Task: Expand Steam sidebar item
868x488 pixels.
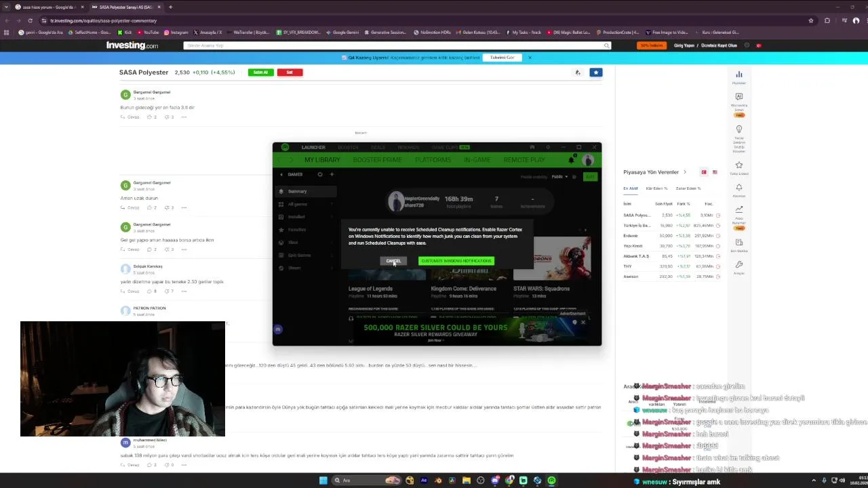Action: (306, 268)
